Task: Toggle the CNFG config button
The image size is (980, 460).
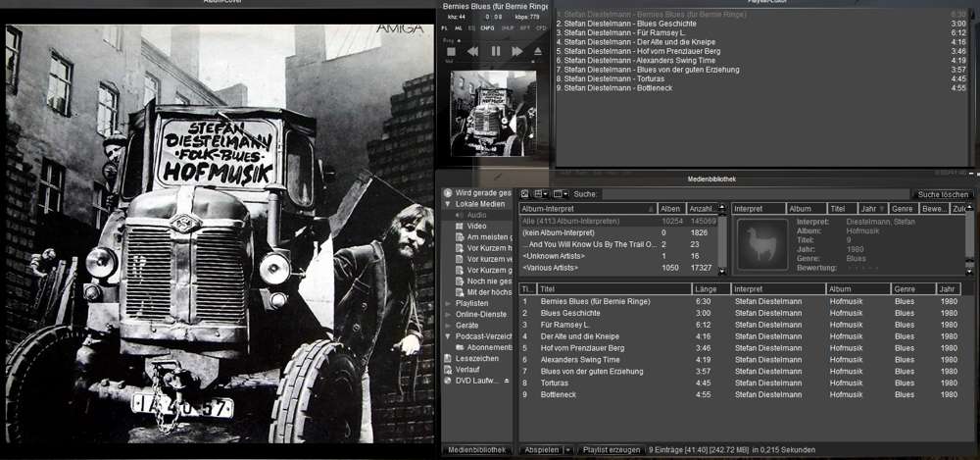Action: coord(487,28)
